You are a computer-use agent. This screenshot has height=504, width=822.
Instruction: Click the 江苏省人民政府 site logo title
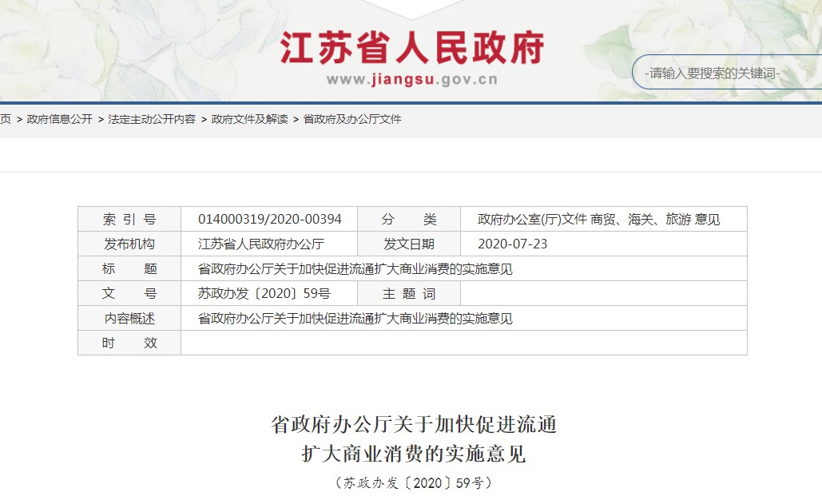coord(411,47)
